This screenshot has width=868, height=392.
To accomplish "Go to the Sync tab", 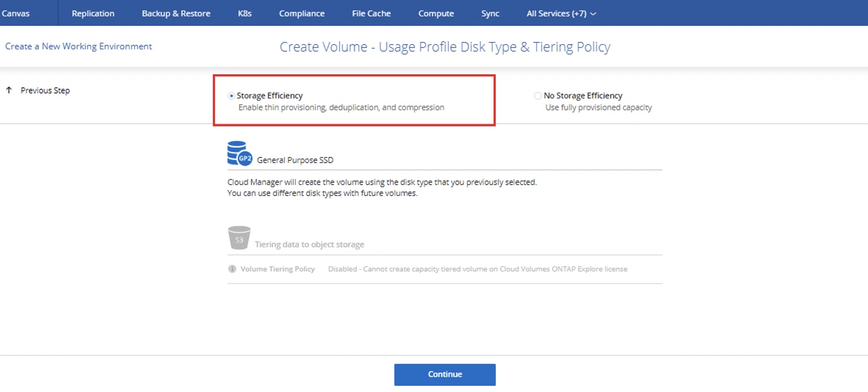I will [x=490, y=13].
